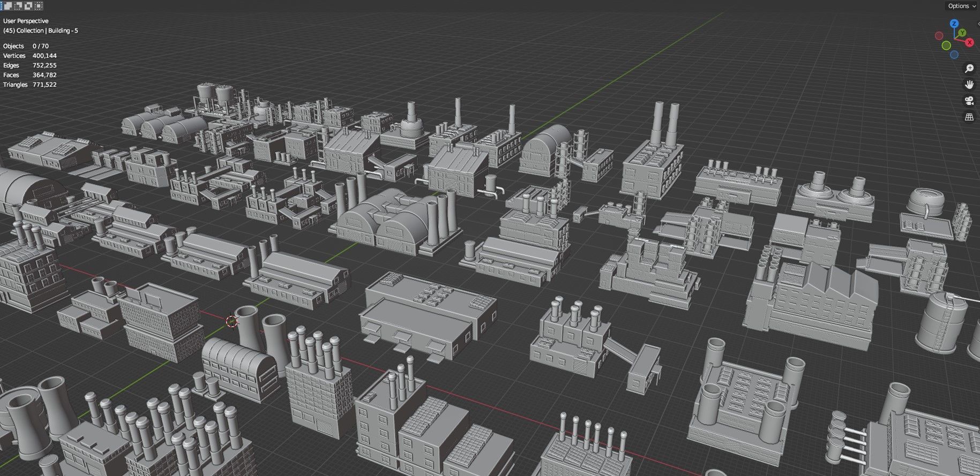Toggle the camera view icon
The width and height of the screenshot is (980, 476).
tap(969, 101)
